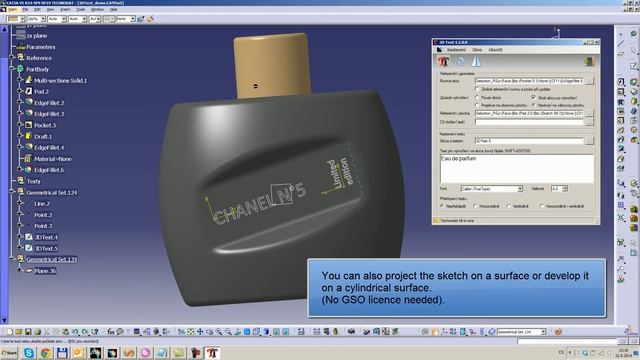
Task: Click the Zoom In icon
Action: [219, 332]
